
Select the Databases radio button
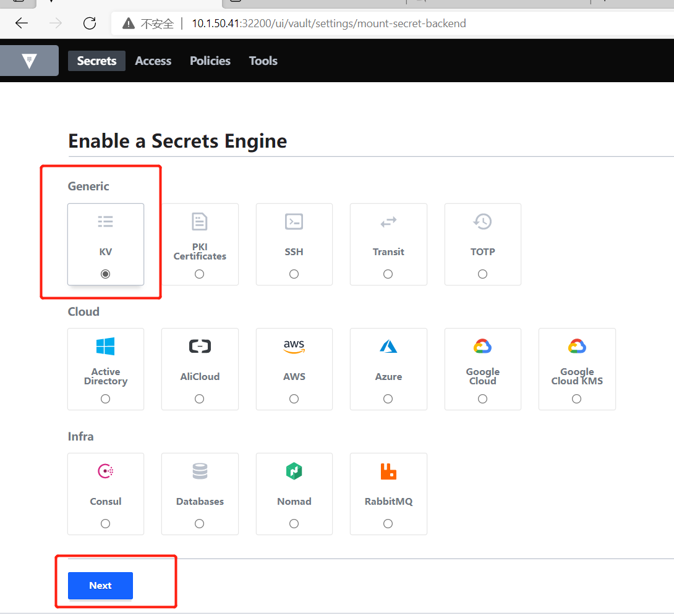[200, 524]
